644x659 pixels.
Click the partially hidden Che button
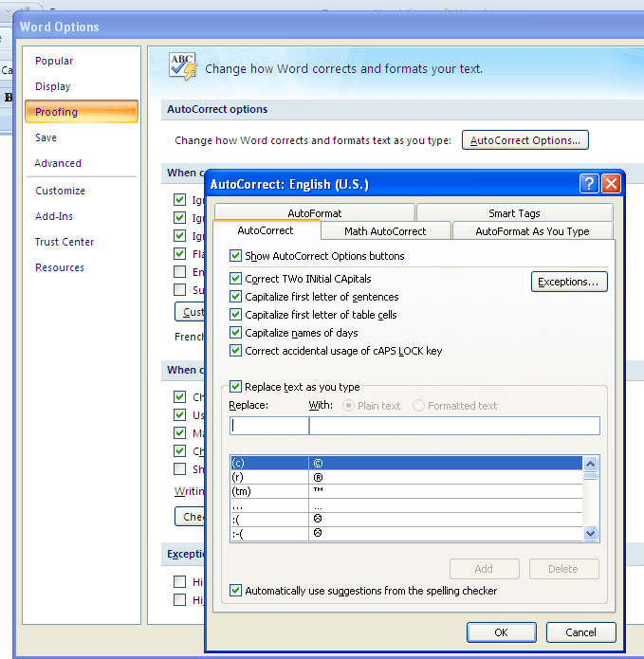point(190,516)
